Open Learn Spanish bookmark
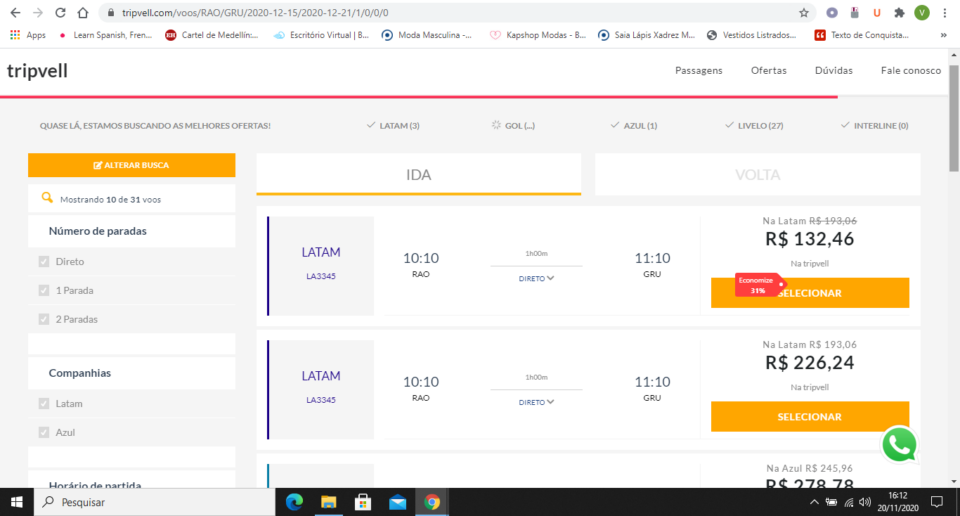This screenshot has height=516, width=960. tap(105, 35)
